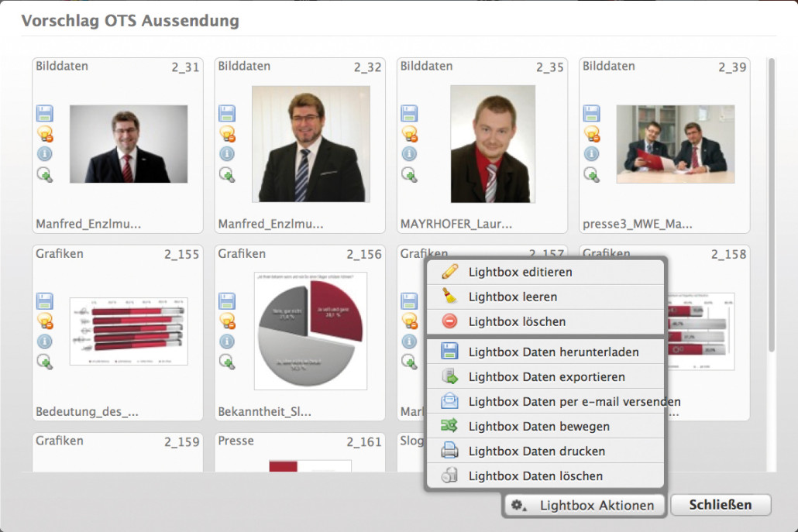This screenshot has width=798, height=532.
Task: Select 'Lightbox Daten bewegen' option
Action: click(545, 426)
